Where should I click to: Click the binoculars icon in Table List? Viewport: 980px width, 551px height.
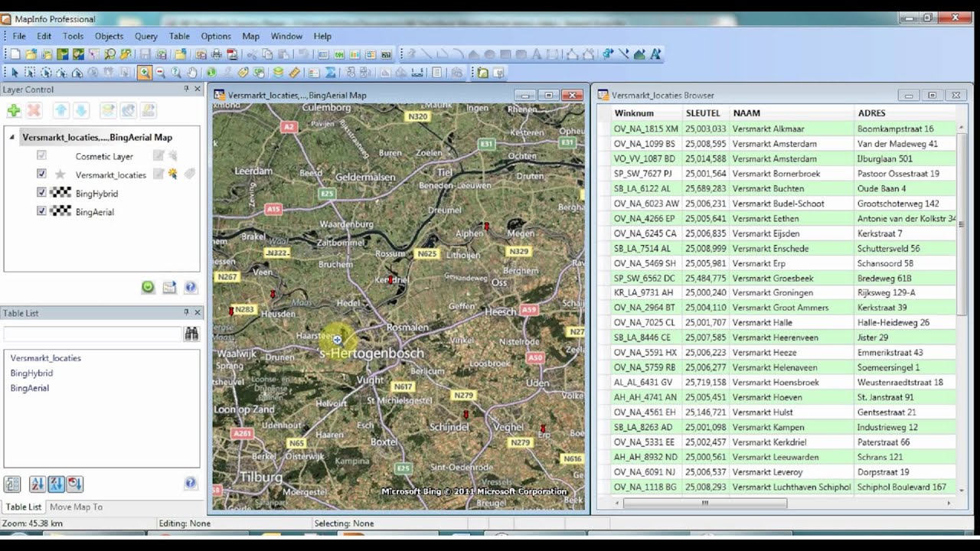191,334
